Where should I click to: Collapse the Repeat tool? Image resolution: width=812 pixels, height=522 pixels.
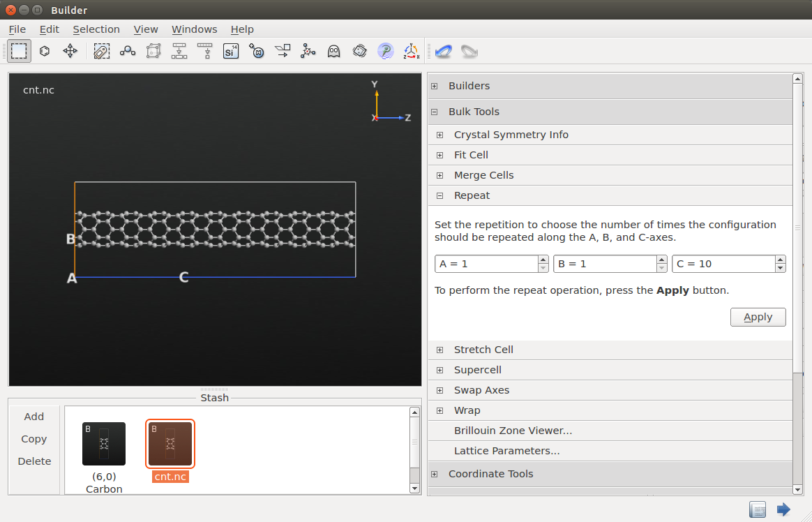439,195
